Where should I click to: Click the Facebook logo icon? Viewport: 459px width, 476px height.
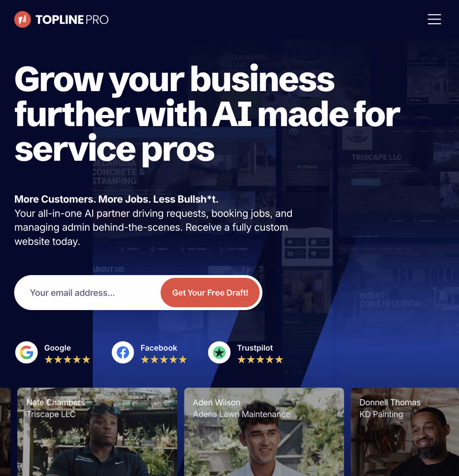pos(123,352)
